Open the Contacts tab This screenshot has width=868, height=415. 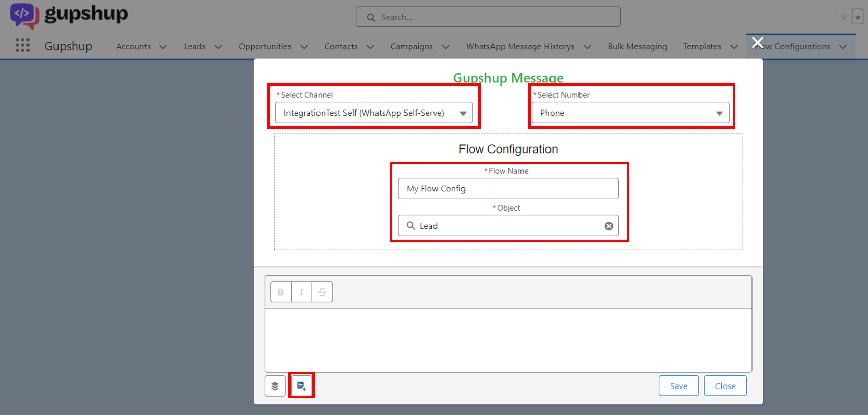point(341,46)
